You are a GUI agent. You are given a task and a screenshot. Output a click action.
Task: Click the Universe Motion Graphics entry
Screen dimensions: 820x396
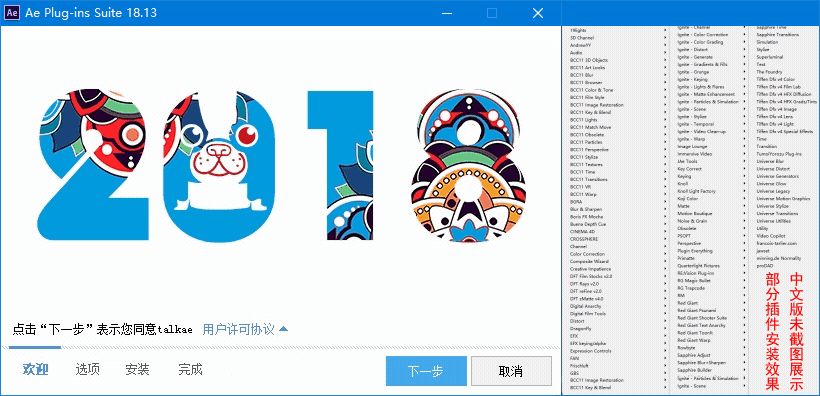point(783,199)
